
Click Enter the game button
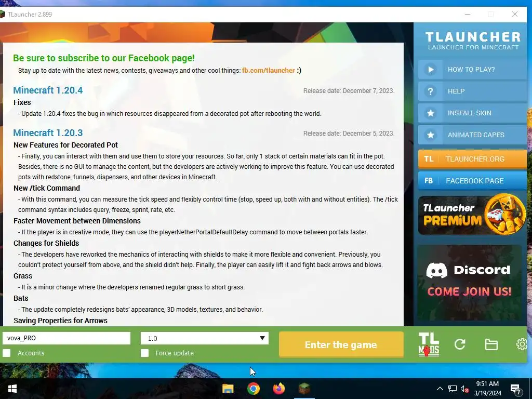(341, 345)
